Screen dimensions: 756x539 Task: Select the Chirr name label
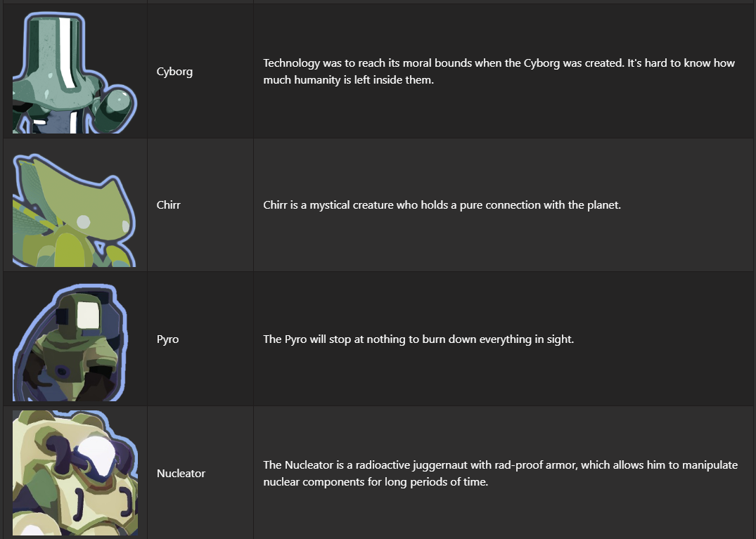click(168, 206)
